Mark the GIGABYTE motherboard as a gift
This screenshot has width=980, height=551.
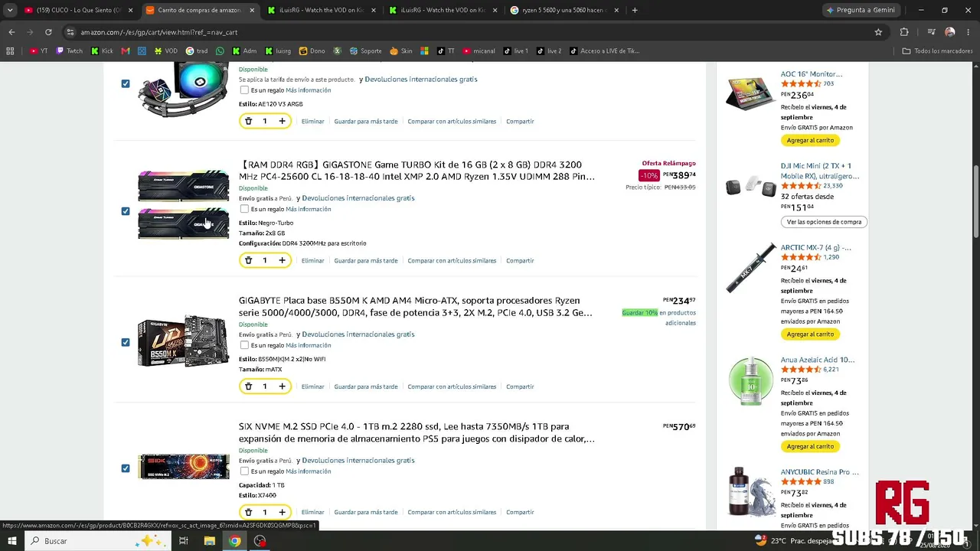pos(244,345)
